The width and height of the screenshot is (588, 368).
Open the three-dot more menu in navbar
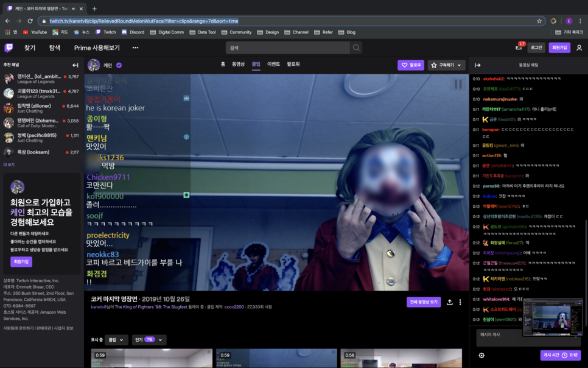tap(135, 48)
